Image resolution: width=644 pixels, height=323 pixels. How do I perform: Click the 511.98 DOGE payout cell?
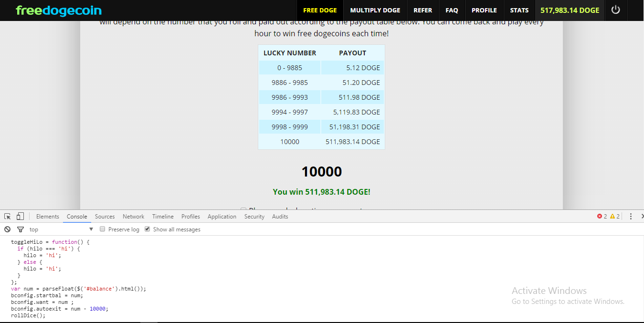pyautogui.click(x=352, y=97)
